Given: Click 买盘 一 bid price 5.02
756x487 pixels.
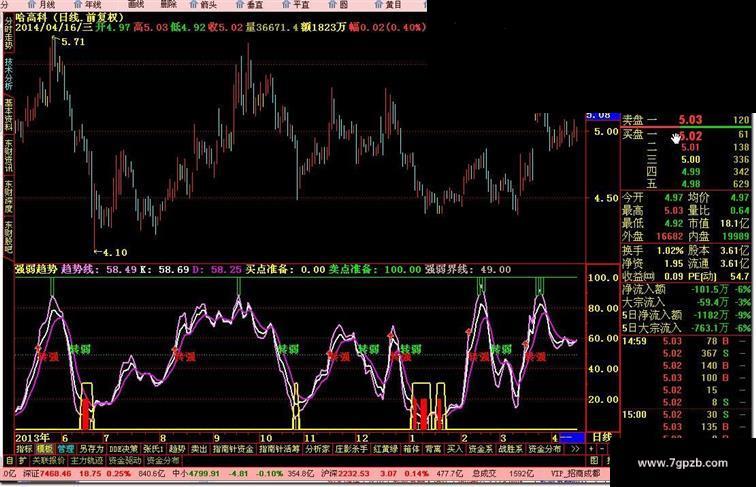Looking at the screenshot, I should coord(690,136).
